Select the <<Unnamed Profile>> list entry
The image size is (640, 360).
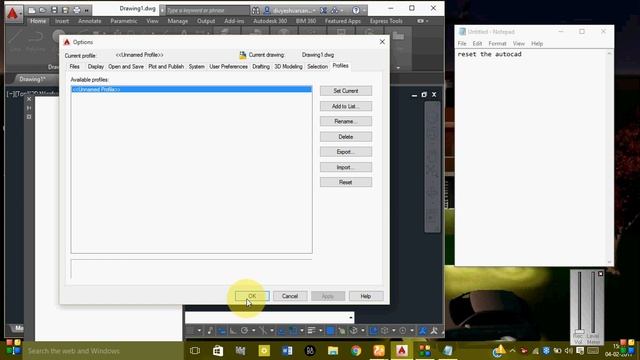191,89
